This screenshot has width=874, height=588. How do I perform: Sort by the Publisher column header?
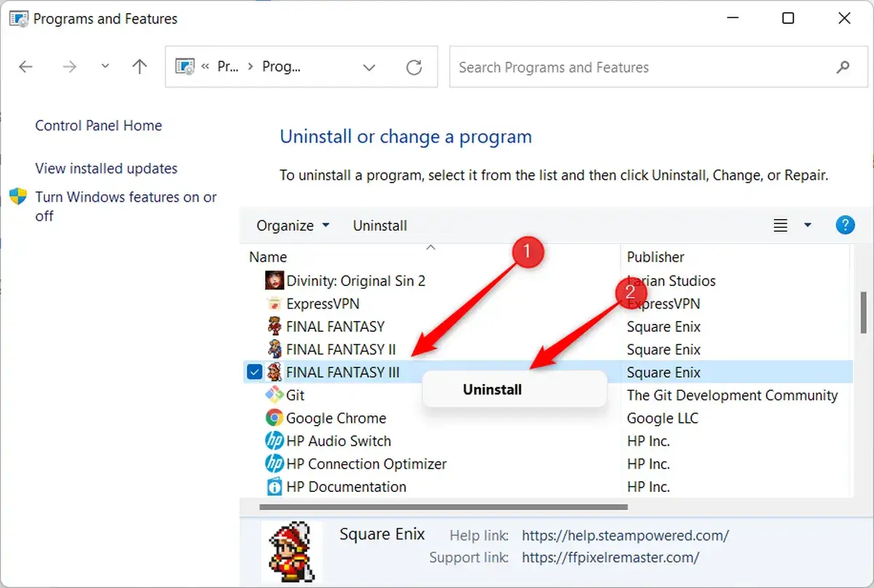655,257
